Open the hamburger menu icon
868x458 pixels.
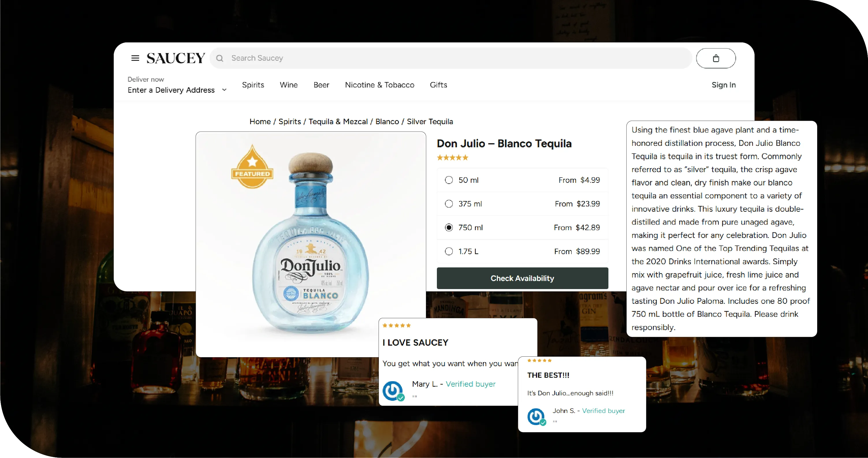tap(135, 58)
